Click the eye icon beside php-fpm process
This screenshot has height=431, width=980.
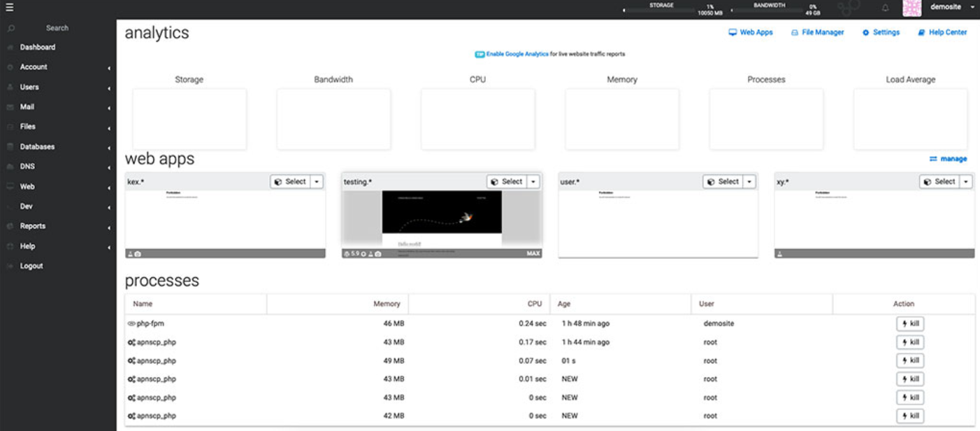131,323
